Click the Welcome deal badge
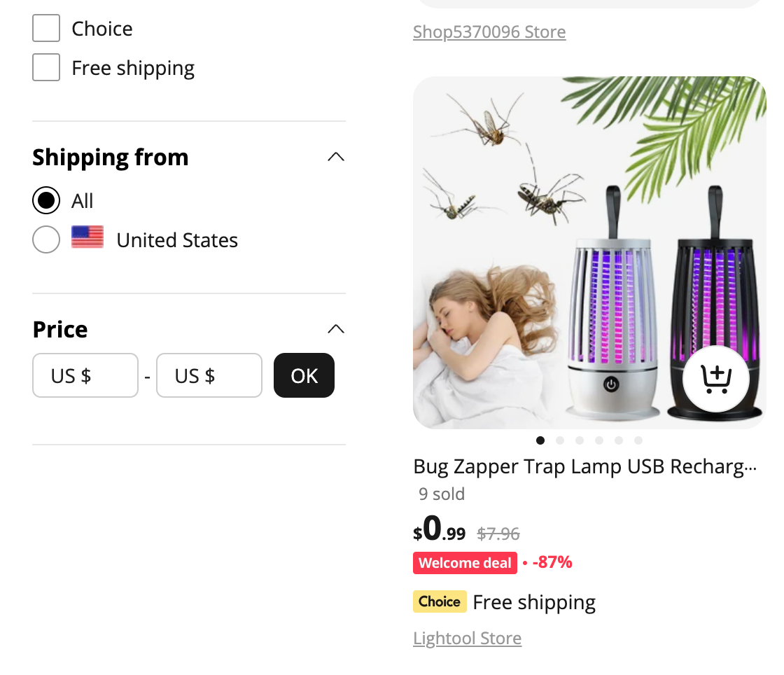The height and width of the screenshot is (675, 784). tap(465, 563)
